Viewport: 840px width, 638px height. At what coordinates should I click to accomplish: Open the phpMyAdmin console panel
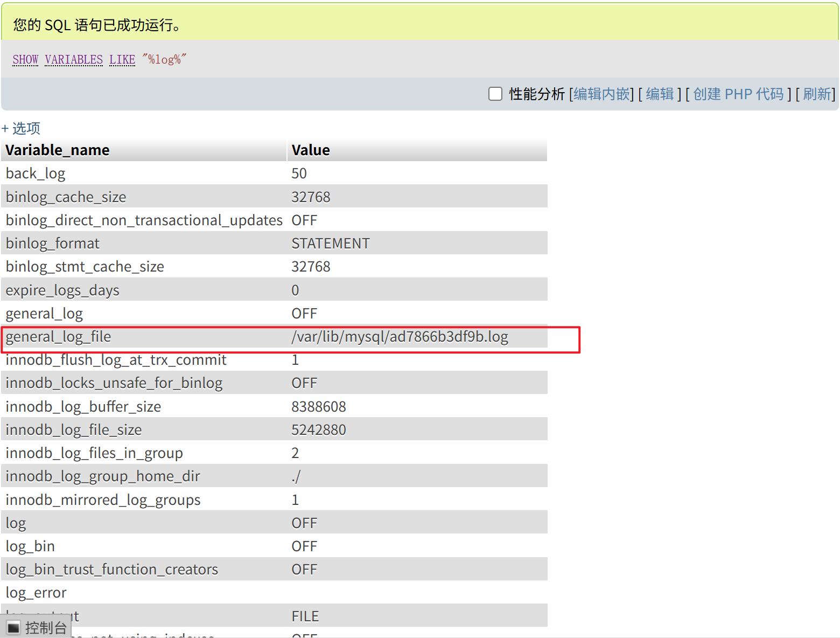point(36,627)
